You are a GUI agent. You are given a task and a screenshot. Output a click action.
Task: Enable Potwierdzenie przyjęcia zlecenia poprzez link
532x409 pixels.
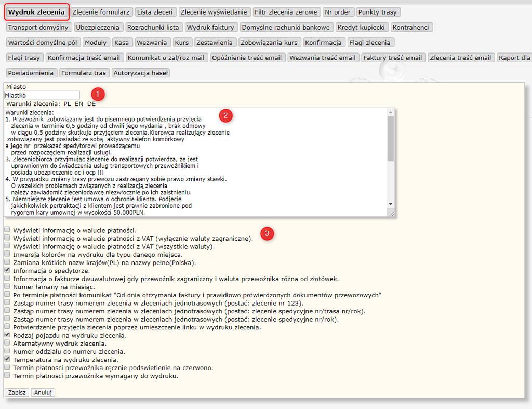[7, 326]
